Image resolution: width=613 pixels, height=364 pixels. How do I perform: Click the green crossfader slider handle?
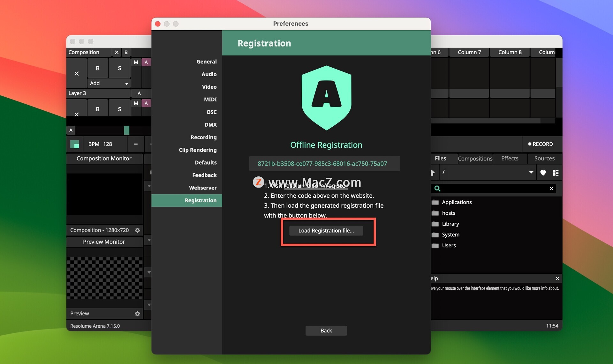[x=126, y=130]
